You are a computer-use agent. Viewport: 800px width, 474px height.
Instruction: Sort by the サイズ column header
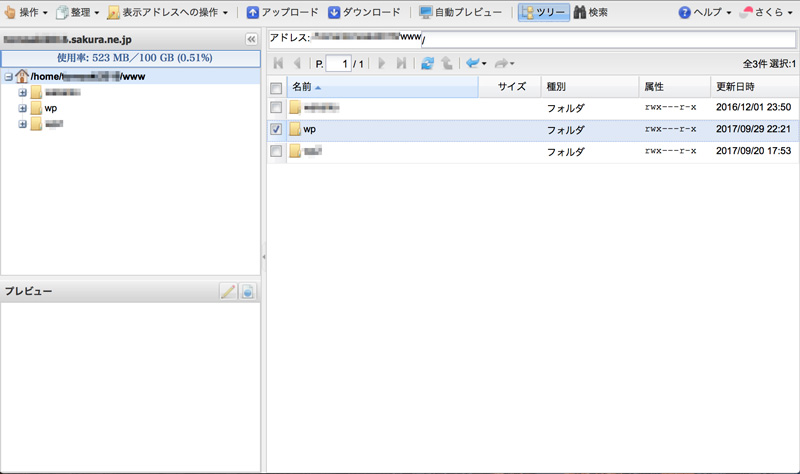point(510,87)
